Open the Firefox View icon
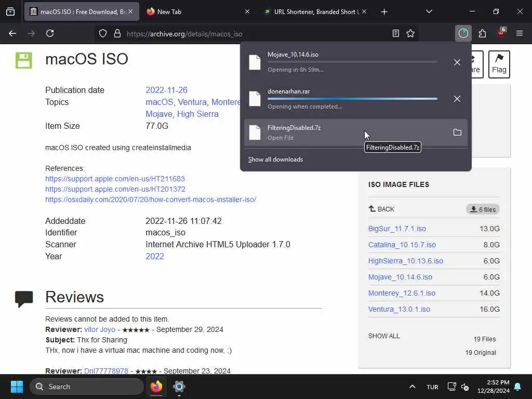The height and width of the screenshot is (399, 532). pos(10,11)
